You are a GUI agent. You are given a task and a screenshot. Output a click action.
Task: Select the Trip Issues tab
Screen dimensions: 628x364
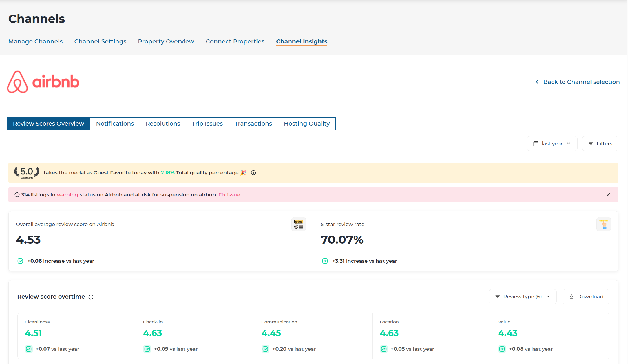[207, 124]
